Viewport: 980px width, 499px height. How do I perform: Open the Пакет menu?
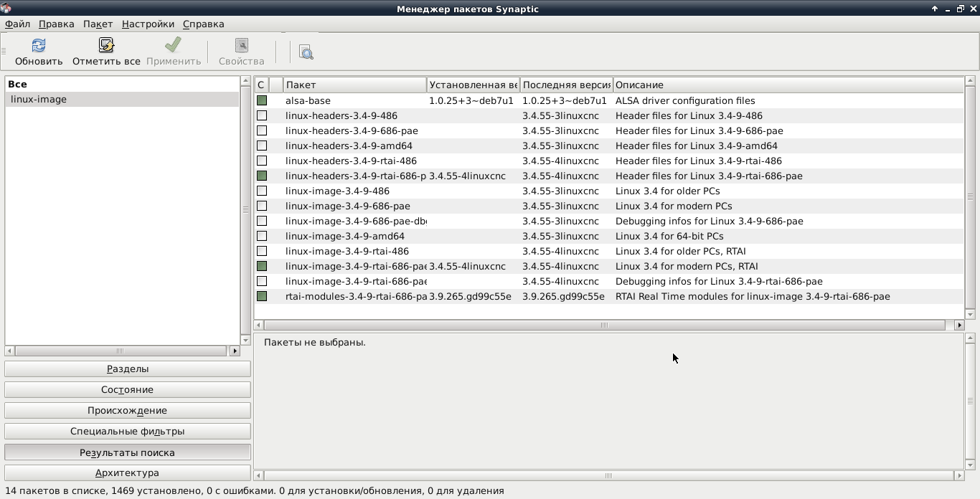pos(98,24)
